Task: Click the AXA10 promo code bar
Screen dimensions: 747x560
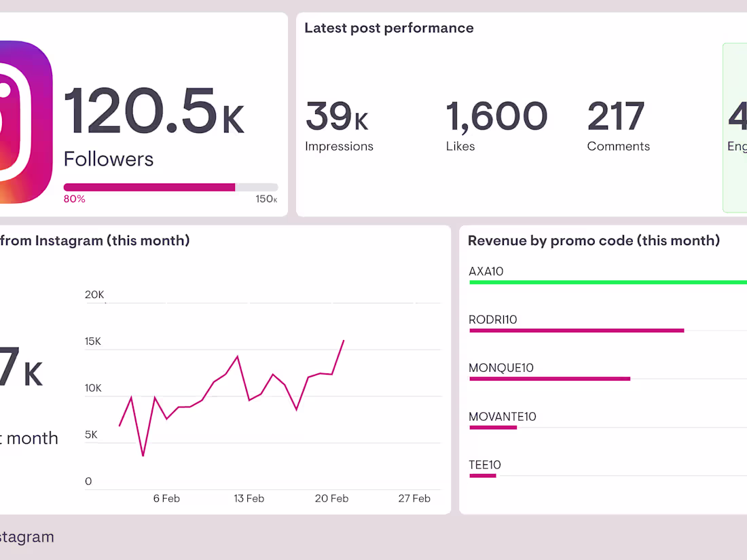Action: 608,282
